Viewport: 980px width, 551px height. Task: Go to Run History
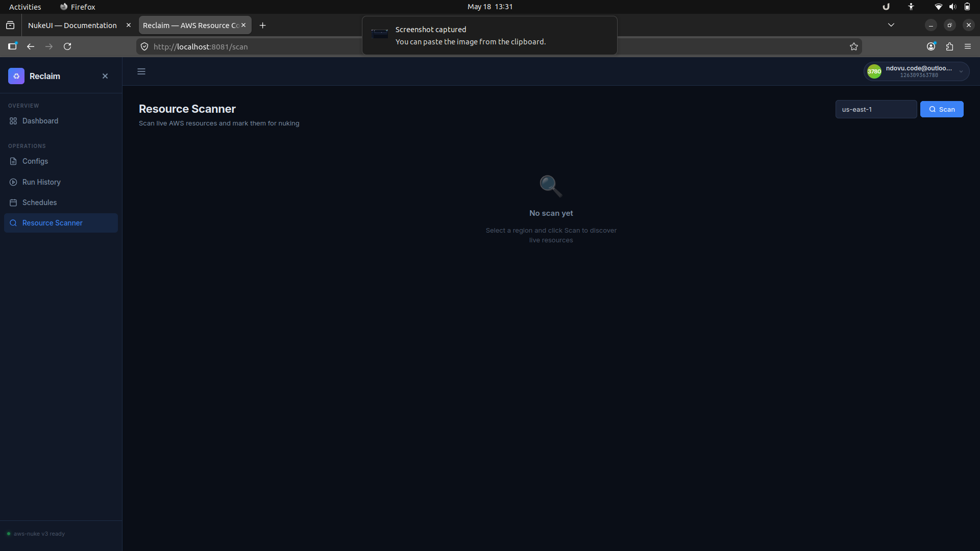coord(61,182)
